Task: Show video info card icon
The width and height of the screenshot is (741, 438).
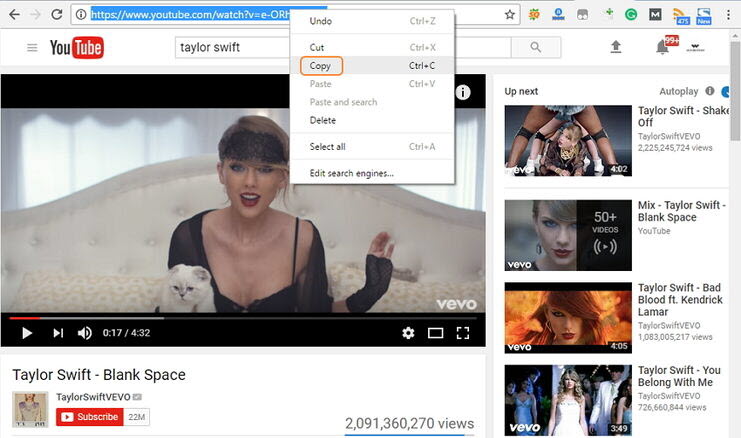Action: pyautogui.click(x=463, y=92)
